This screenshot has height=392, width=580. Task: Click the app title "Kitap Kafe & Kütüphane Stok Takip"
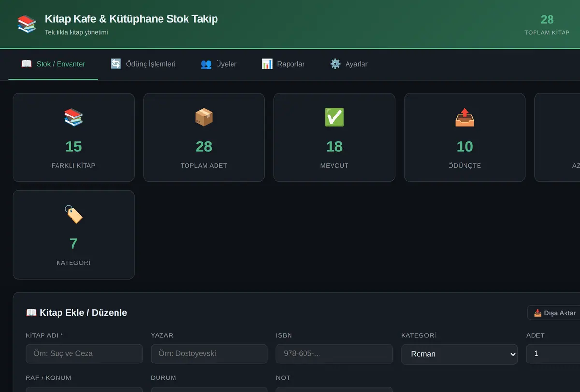(x=131, y=19)
